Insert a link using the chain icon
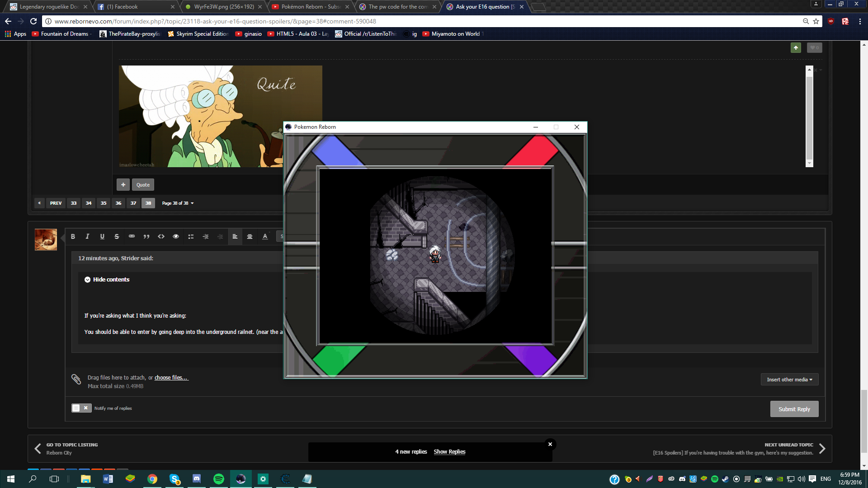This screenshot has width=868, height=488. click(132, 236)
